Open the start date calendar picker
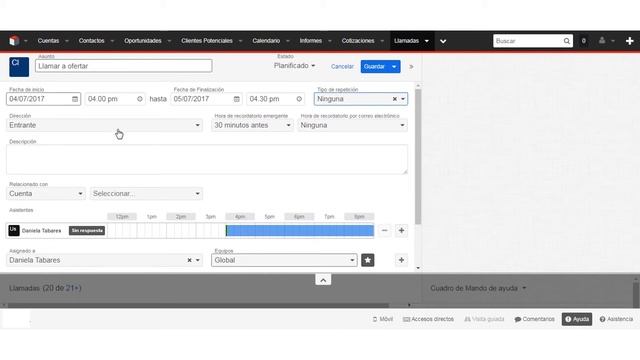The width and height of the screenshot is (640, 360). click(75, 99)
